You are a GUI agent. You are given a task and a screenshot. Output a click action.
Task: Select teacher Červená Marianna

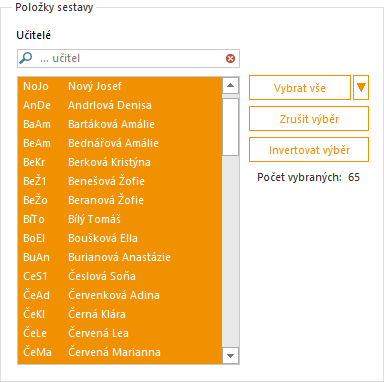click(x=120, y=352)
